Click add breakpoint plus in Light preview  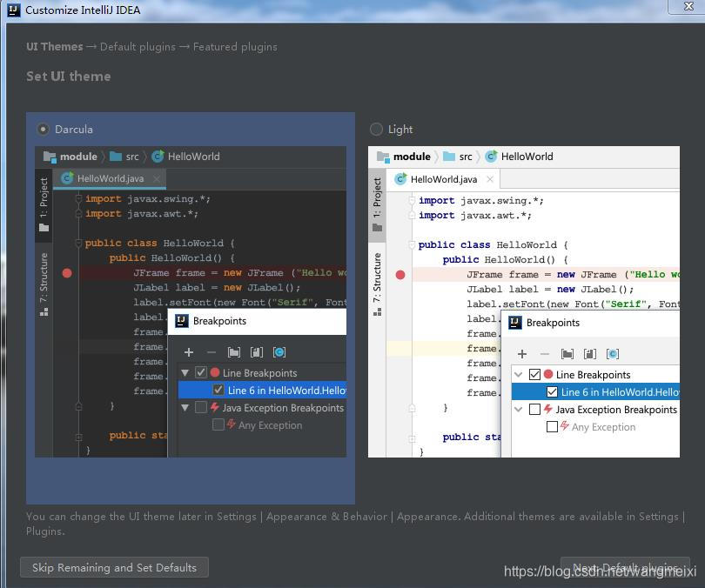[522, 354]
